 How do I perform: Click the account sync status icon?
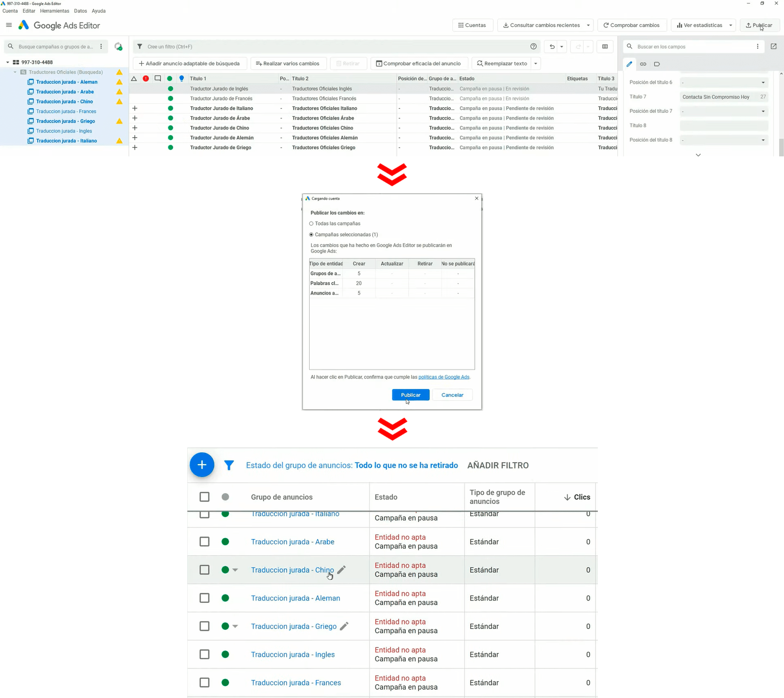[118, 47]
